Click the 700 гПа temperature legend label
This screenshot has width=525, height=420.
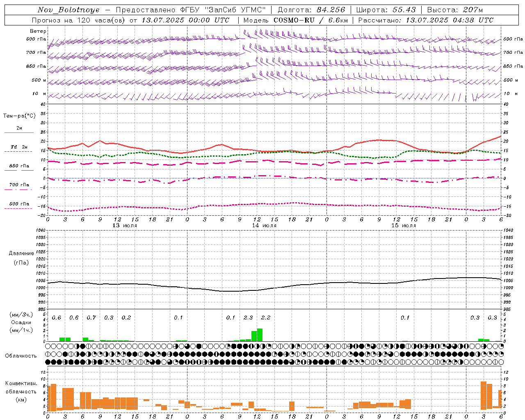tap(19, 185)
